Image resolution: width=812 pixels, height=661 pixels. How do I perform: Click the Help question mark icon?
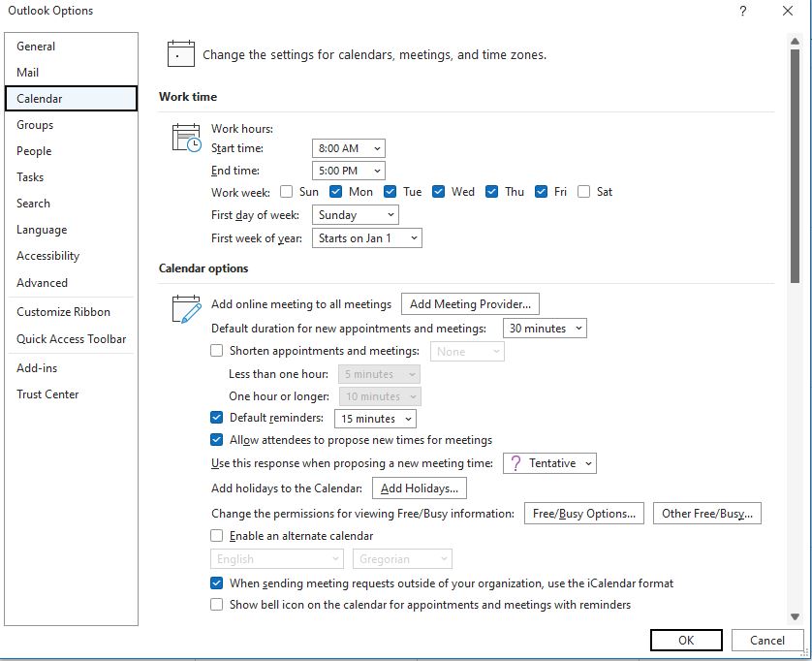pos(742,11)
